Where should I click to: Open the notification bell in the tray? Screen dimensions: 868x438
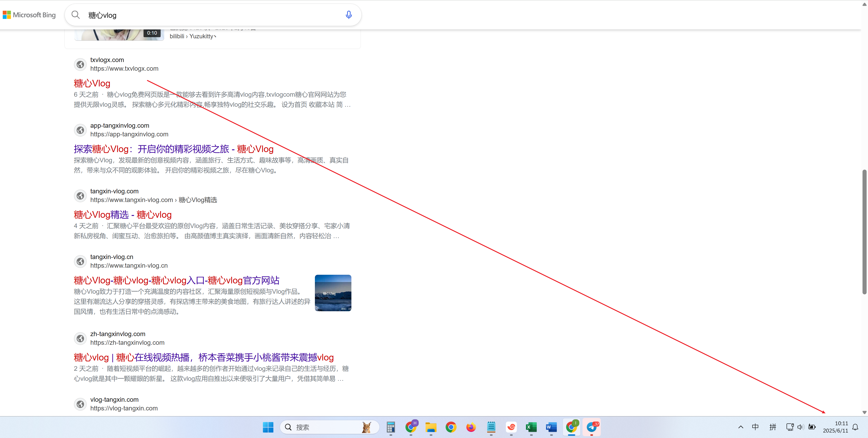point(855,427)
